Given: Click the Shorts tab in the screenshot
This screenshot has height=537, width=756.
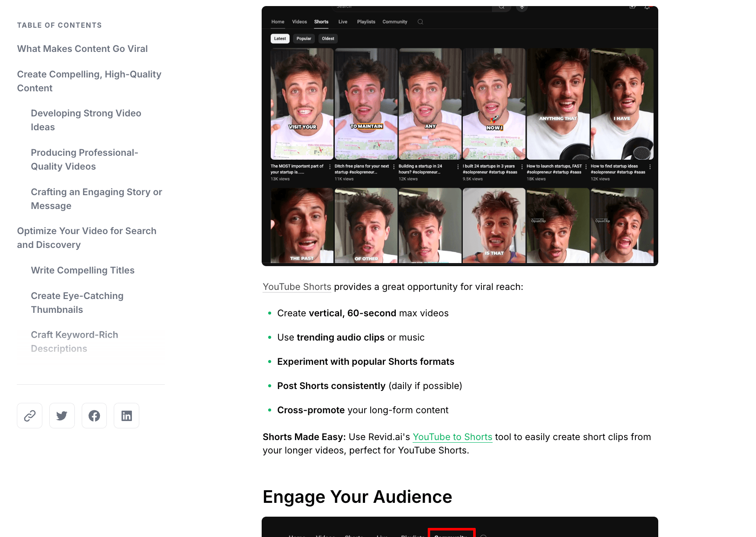Looking at the screenshot, I should pyautogui.click(x=321, y=22).
